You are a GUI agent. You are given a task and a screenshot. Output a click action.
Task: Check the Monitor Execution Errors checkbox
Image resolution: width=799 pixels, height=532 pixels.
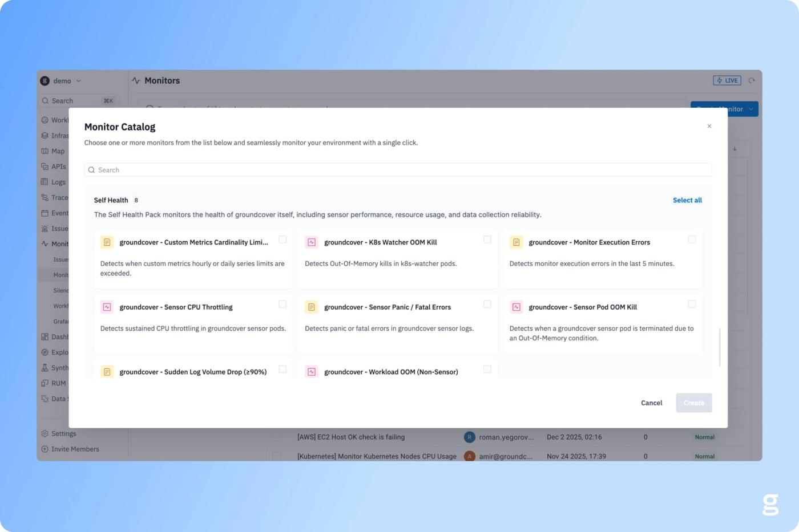tap(692, 239)
